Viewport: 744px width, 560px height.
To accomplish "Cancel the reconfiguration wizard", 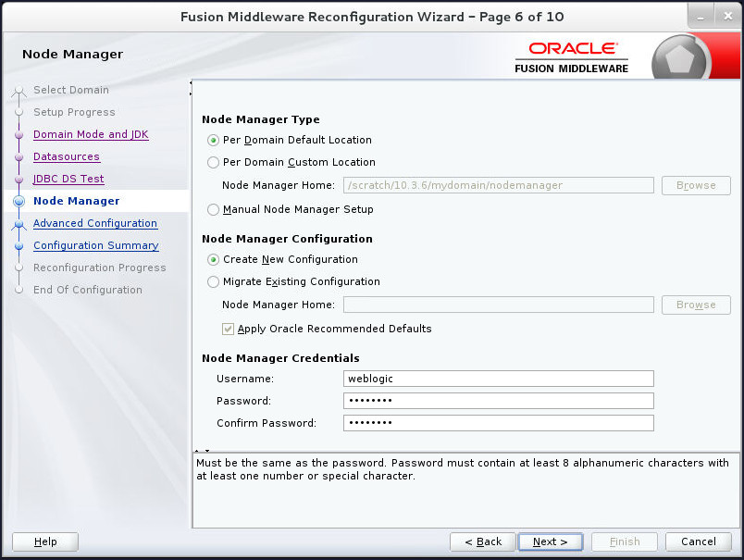I will pos(698,541).
